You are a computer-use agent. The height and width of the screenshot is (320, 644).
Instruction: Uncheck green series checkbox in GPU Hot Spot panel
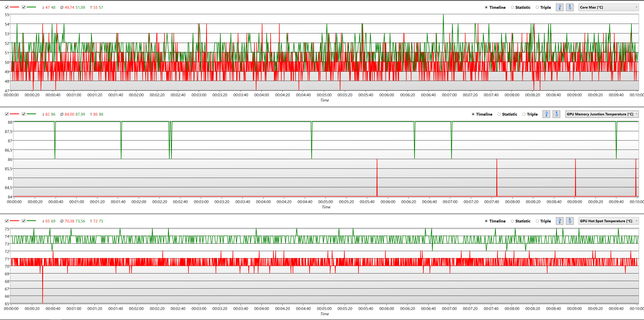click(x=24, y=221)
